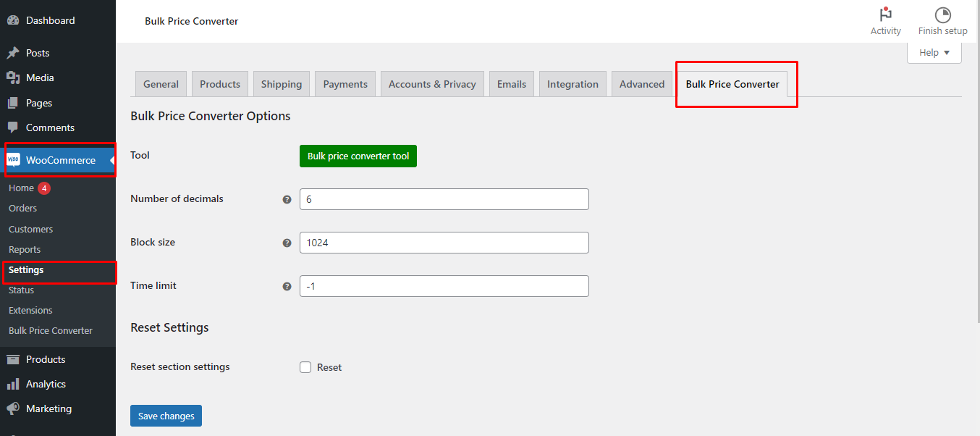Open Home in the WooCommerce submenu

point(21,188)
